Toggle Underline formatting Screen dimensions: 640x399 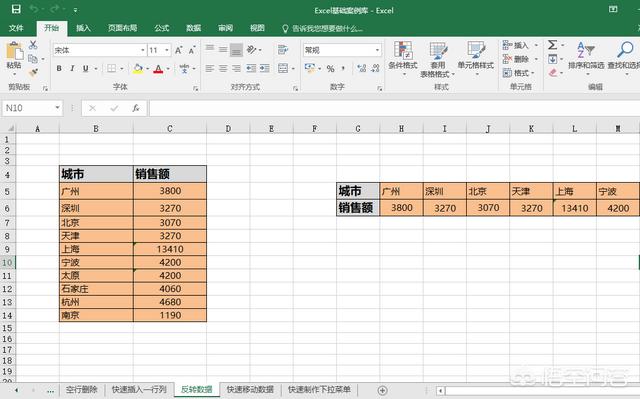(x=85, y=69)
